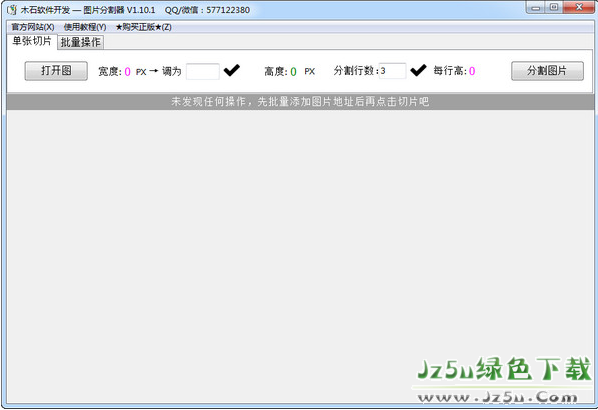Close the 图片分割器 window
The height and width of the screenshot is (410, 598).
[x=579, y=8]
